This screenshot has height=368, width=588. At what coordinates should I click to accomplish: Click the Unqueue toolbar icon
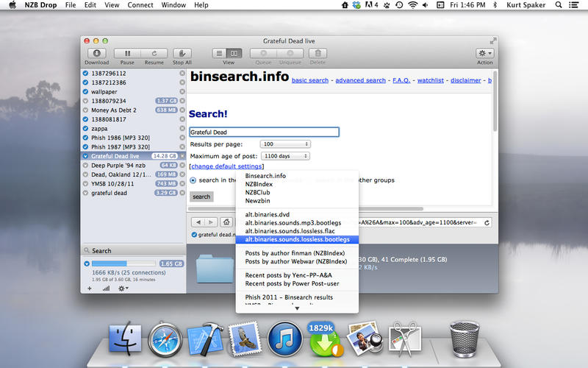pyautogui.click(x=290, y=53)
